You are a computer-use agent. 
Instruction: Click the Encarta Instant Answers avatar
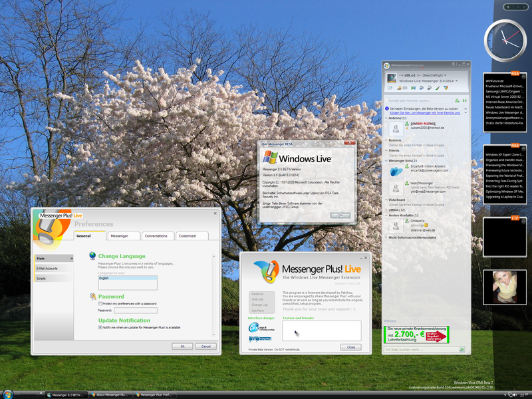coord(396,171)
